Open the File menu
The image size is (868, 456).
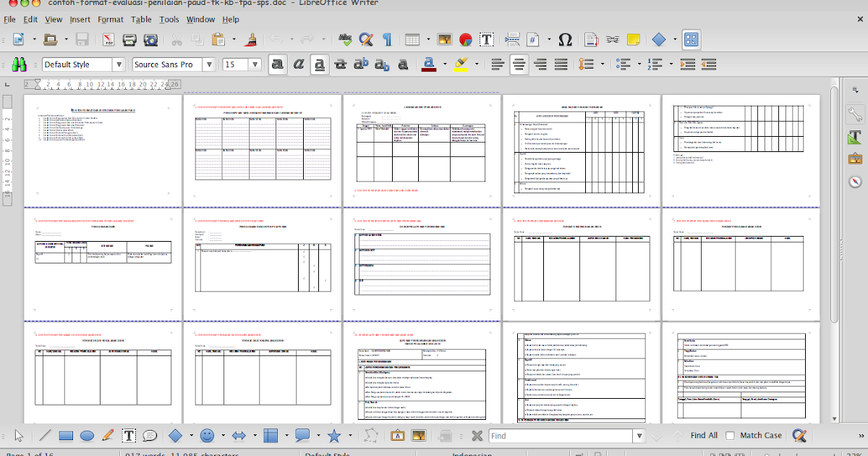coord(9,20)
